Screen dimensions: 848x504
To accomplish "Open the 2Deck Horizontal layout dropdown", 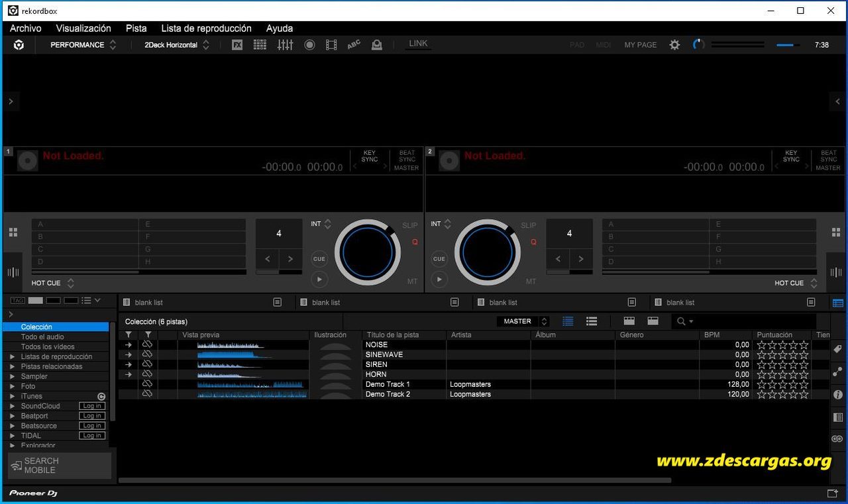I will pyautogui.click(x=177, y=45).
